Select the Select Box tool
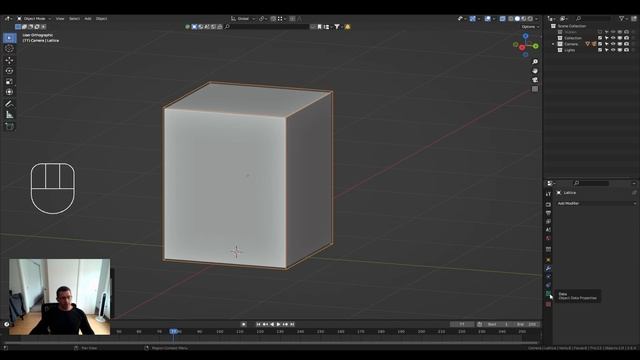 (x=9, y=38)
